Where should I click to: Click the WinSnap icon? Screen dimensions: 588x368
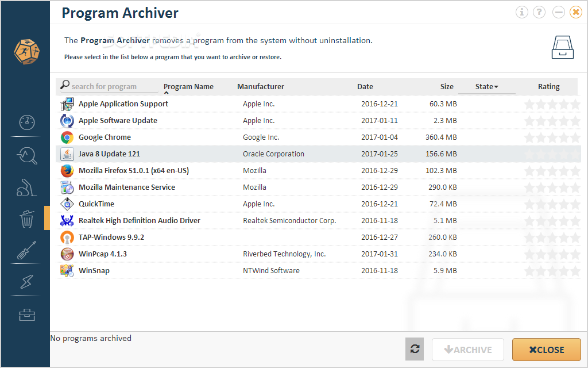[x=67, y=270]
